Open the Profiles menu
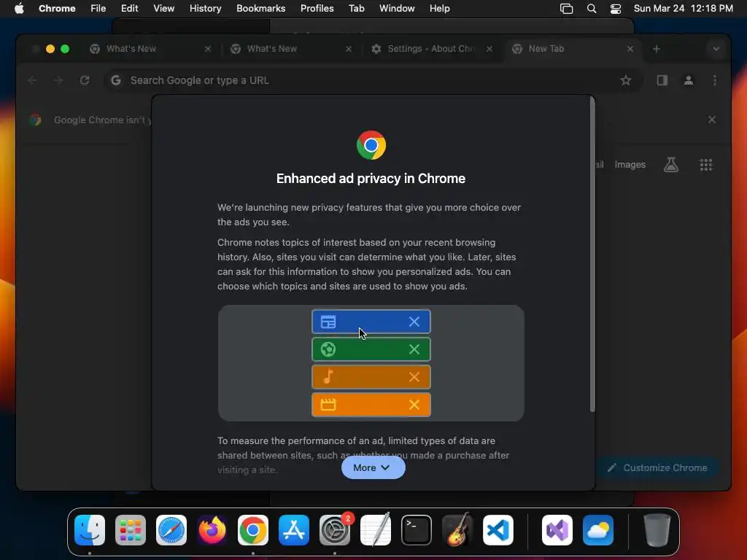Screen dimensions: 747x560 pos(317,9)
